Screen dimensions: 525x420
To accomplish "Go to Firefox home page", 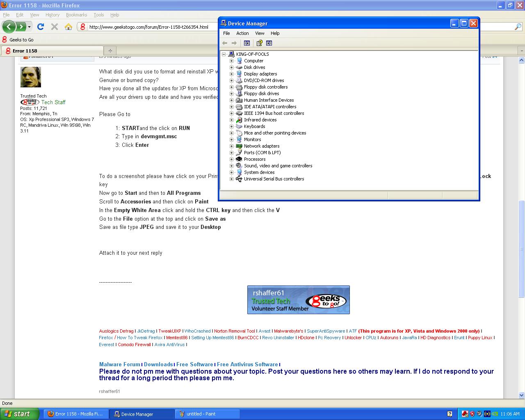I will [68, 27].
